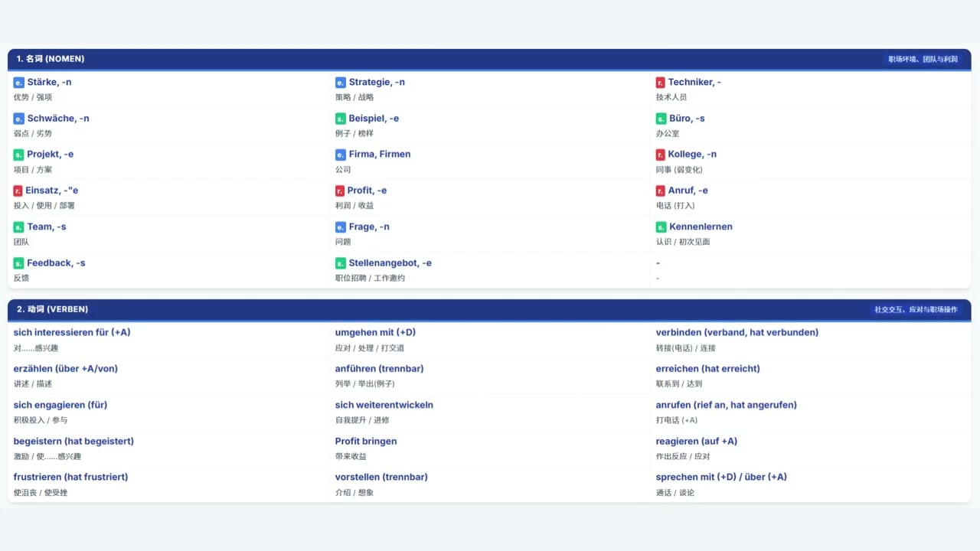Screen dimensions: 980x551
Task: Click the translation 同事 (弱变化)
Action: click(679, 170)
